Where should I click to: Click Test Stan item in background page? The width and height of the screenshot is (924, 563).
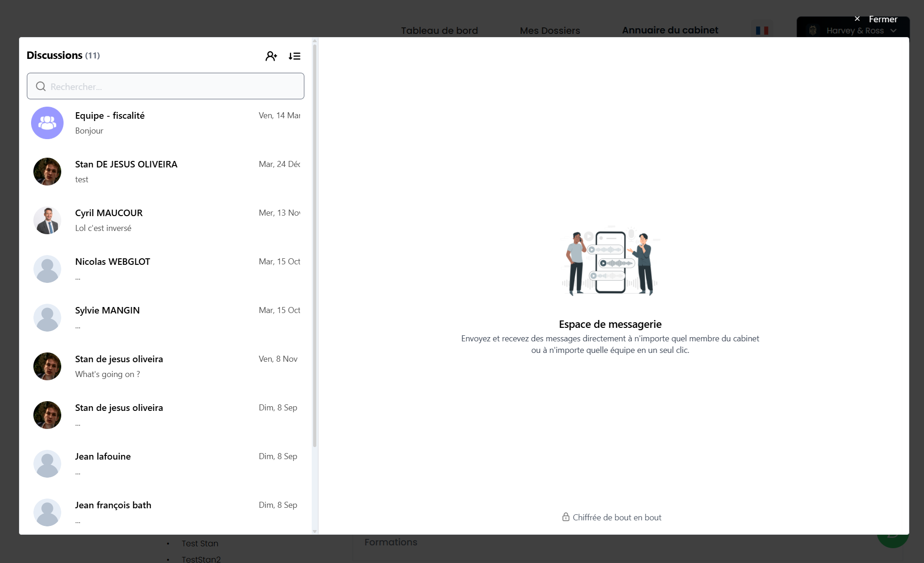199,543
